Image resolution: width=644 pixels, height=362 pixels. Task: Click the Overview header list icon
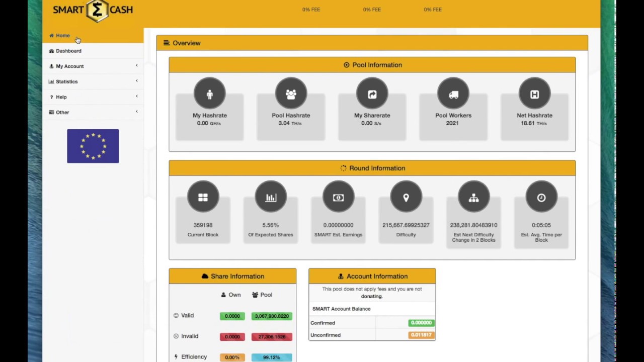point(167,43)
